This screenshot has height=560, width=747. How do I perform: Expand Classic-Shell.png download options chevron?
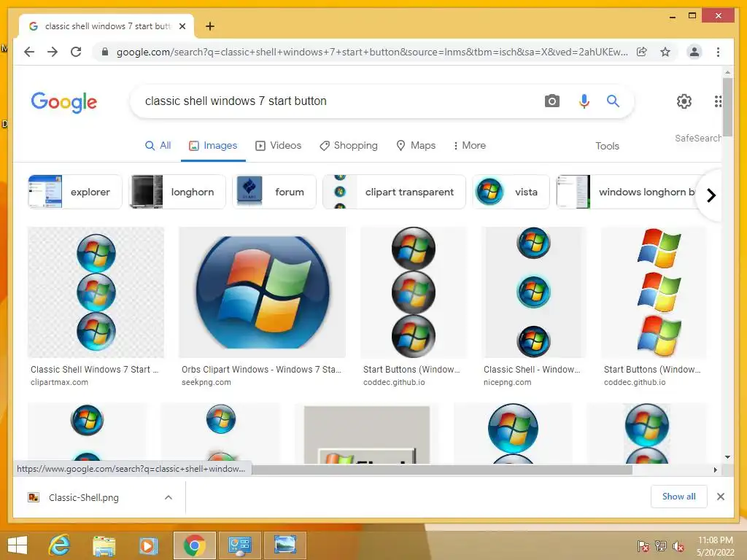pyautogui.click(x=169, y=497)
